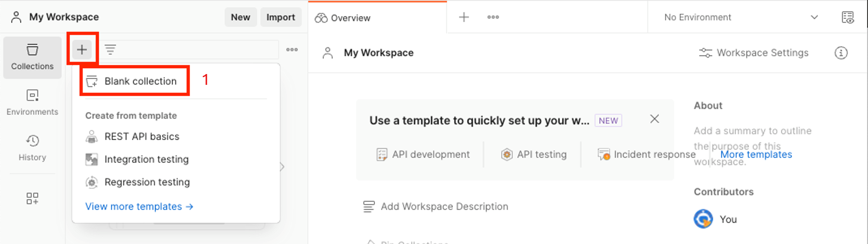This screenshot has height=244, width=868.
Task: Select the Integration testing template
Action: pyautogui.click(x=146, y=159)
